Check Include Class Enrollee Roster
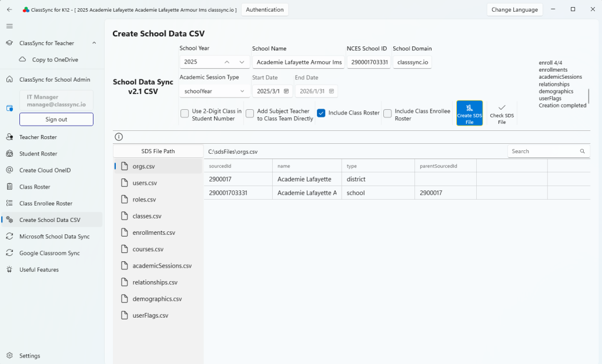The image size is (602, 364). [387, 113]
